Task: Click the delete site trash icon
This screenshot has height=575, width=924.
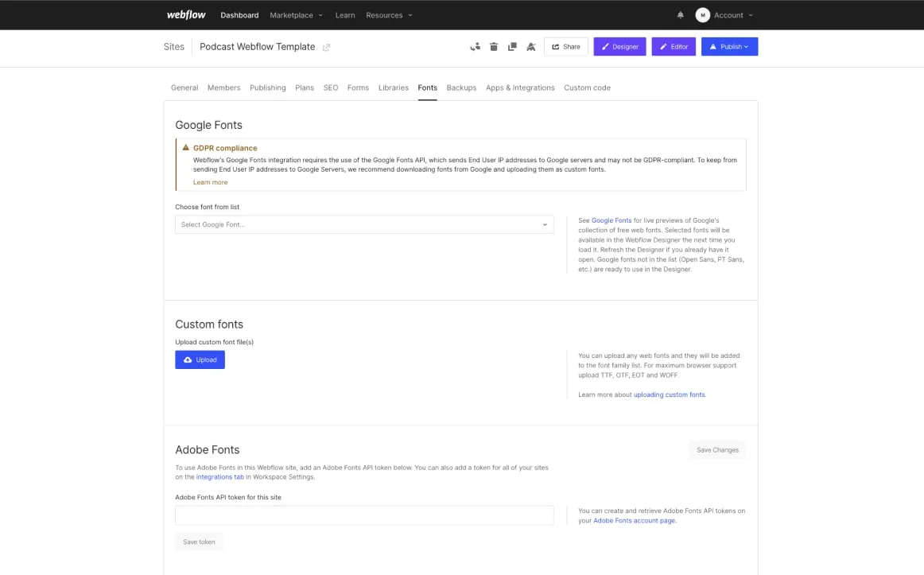Action: click(494, 47)
